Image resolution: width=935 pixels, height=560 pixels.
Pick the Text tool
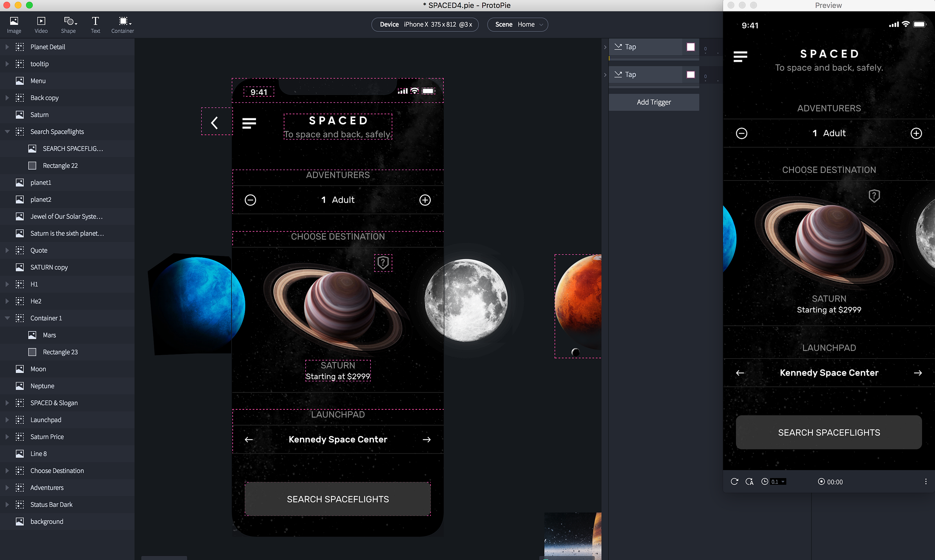click(x=95, y=24)
